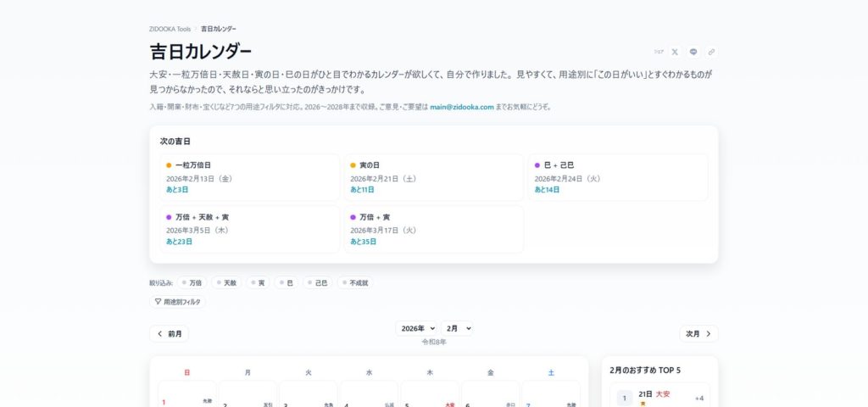The height and width of the screenshot is (407, 868).
Task: Open the 2026年 year dropdown
Action: point(417,328)
